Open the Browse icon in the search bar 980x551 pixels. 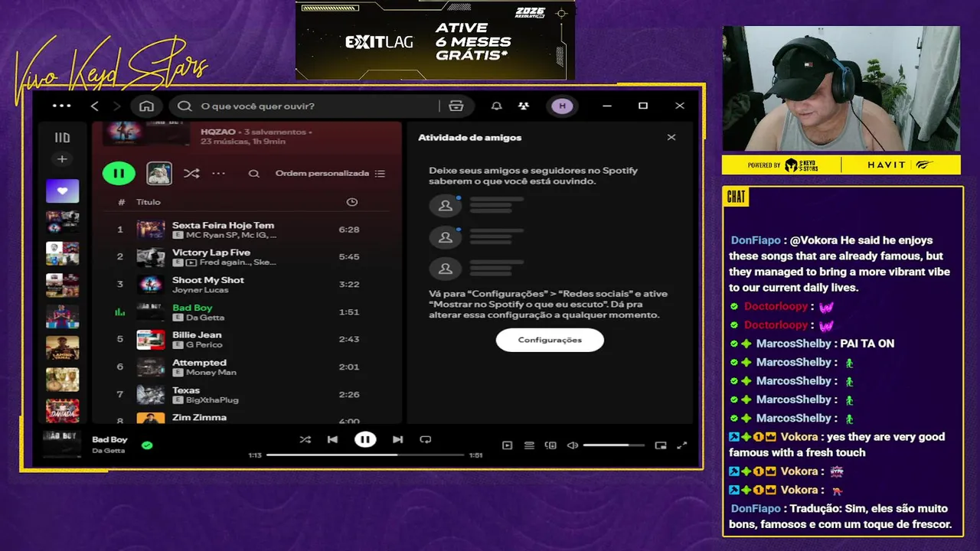pos(456,106)
